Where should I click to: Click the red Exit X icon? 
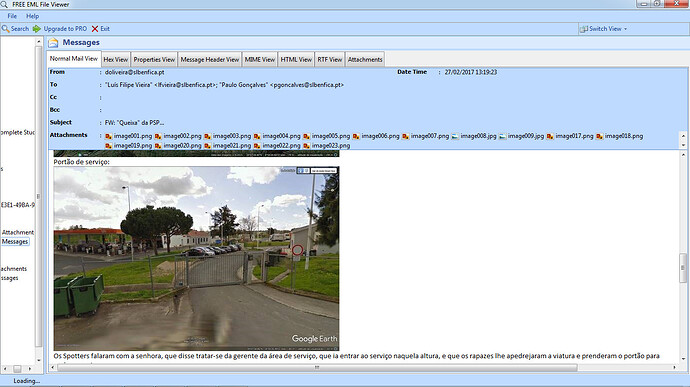point(95,29)
